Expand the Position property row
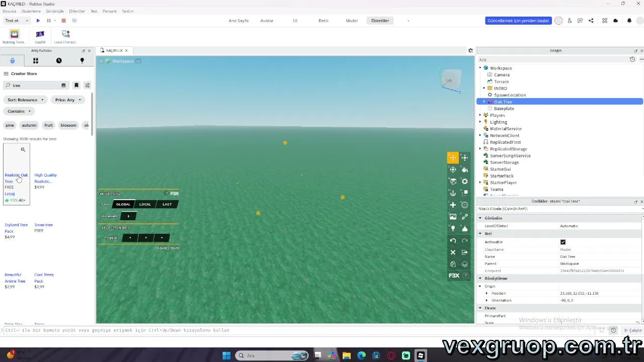Image resolution: width=644 pixels, height=362 pixels. (487, 294)
